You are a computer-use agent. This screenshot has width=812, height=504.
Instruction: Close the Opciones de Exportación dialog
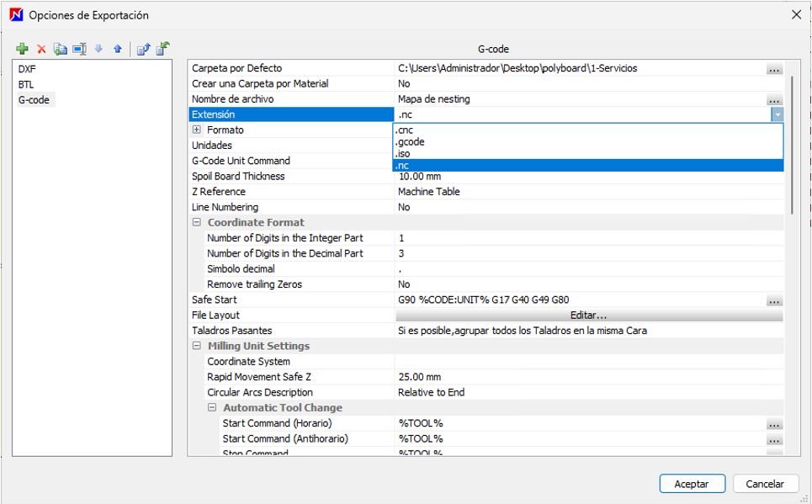coord(797,14)
